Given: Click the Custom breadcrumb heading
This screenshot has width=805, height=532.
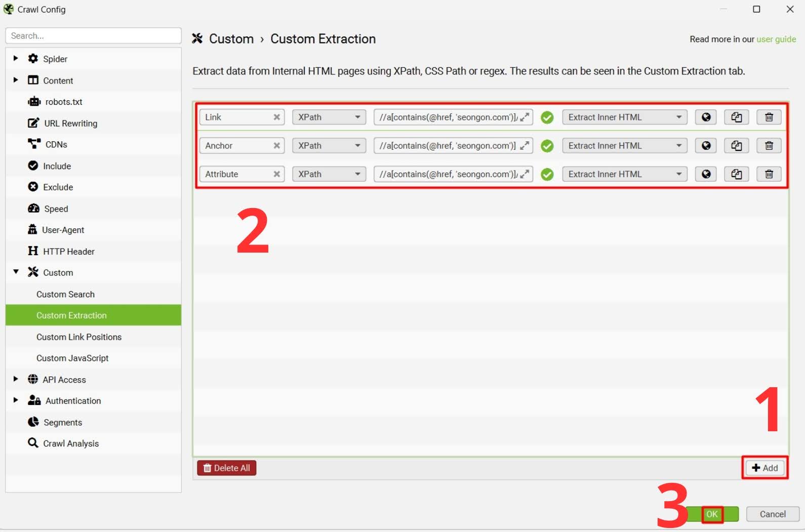Looking at the screenshot, I should tap(231, 39).
